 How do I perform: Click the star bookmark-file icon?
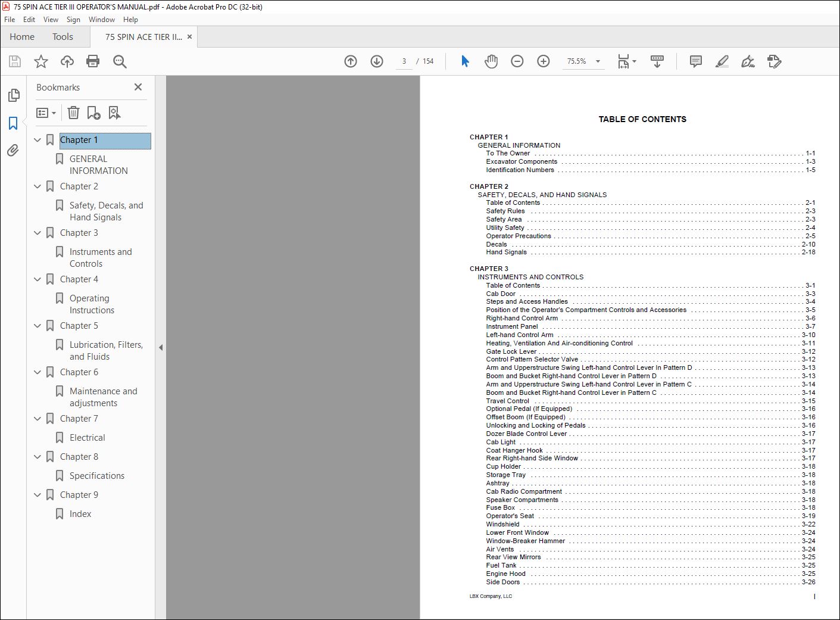41,61
